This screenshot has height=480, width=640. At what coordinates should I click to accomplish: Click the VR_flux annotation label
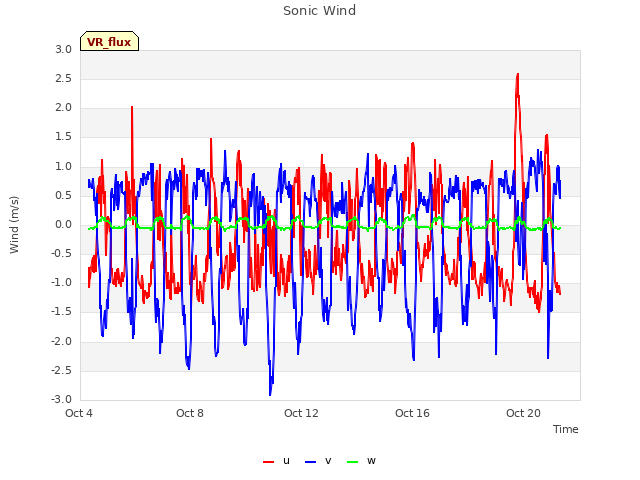[109, 41]
